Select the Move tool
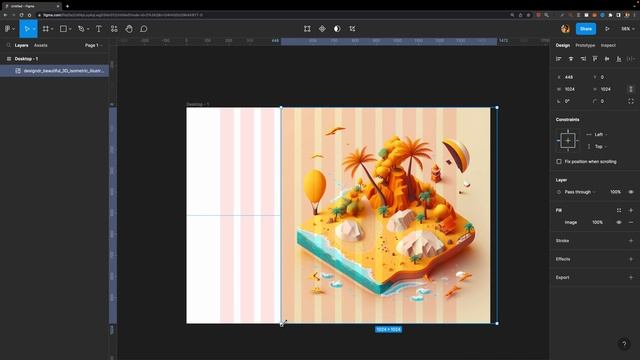 tap(27, 29)
